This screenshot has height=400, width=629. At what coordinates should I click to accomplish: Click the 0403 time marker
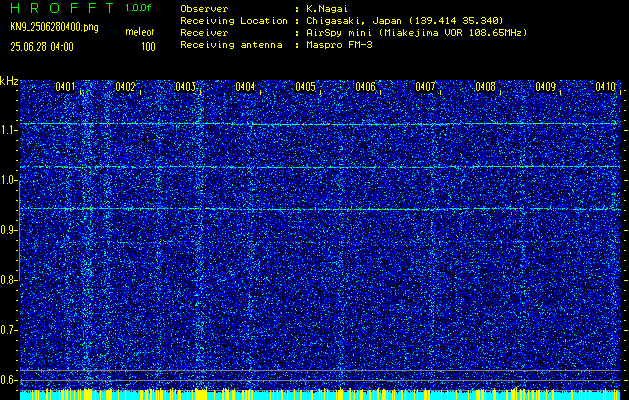[185, 87]
